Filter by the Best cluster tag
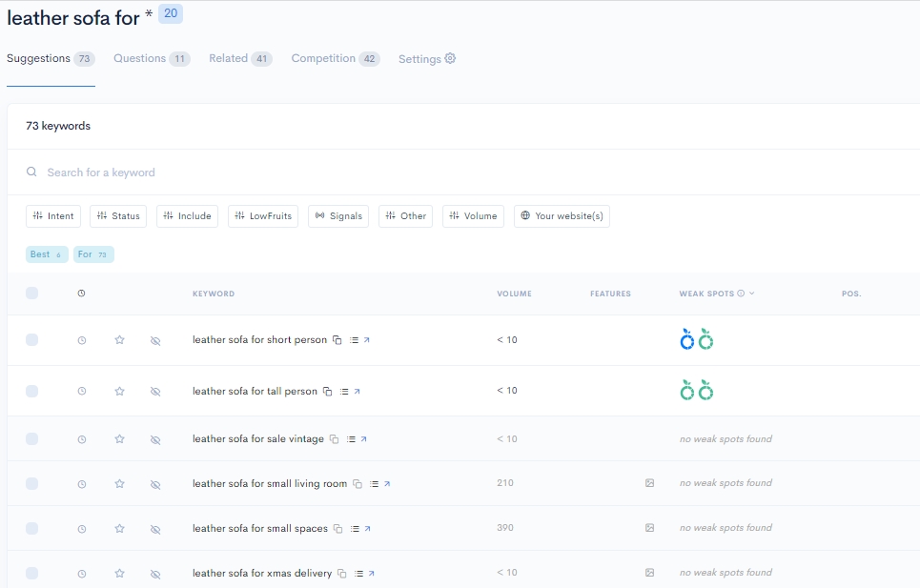The height and width of the screenshot is (588, 920). (47, 254)
